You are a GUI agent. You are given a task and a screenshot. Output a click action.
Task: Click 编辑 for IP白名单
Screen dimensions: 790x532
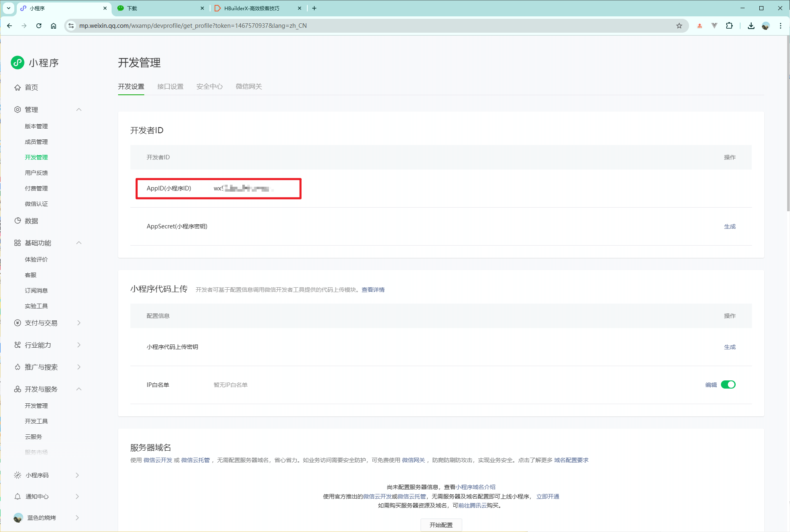point(711,385)
